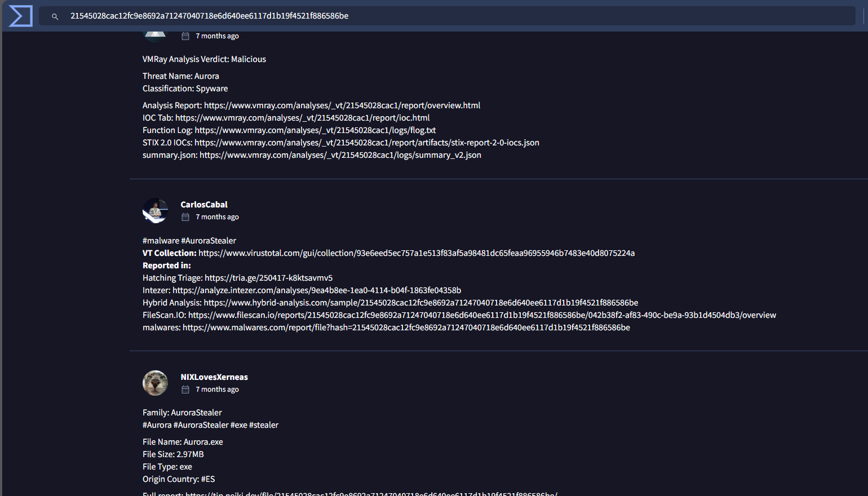Open the VMRay Function Log flog.txt link

click(x=315, y=130)
